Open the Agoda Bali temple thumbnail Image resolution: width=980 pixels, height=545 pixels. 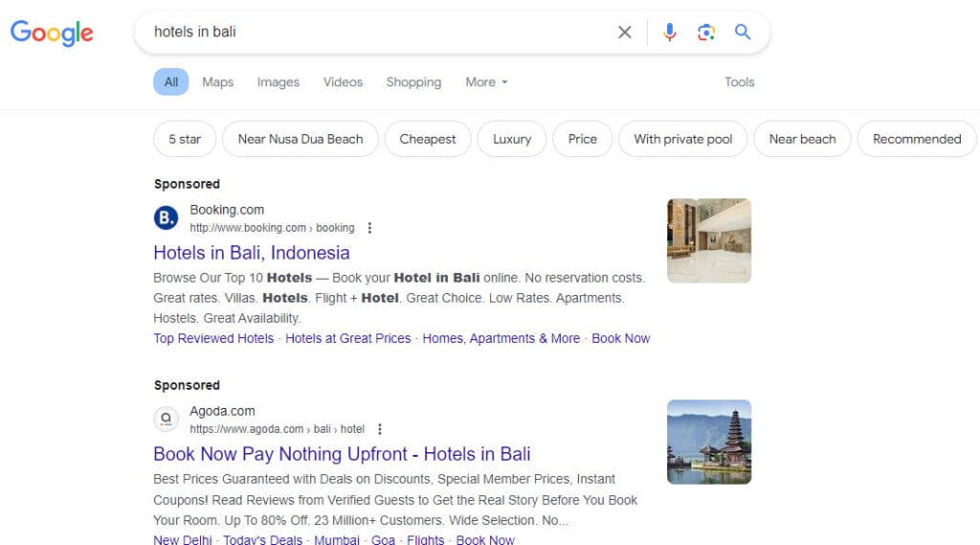click(x=709, y=442)
